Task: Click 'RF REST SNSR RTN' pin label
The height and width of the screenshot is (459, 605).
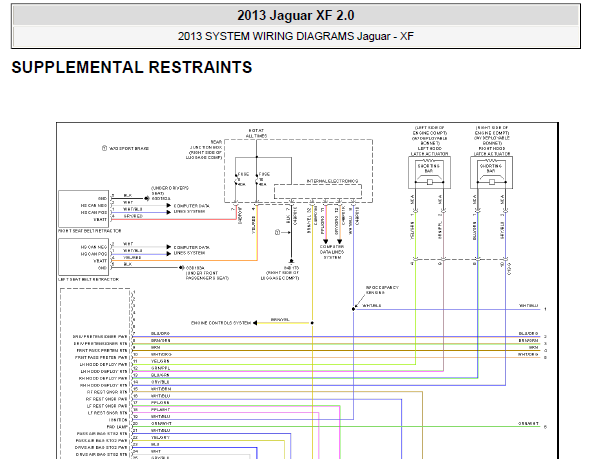Action: click(107, 392)
